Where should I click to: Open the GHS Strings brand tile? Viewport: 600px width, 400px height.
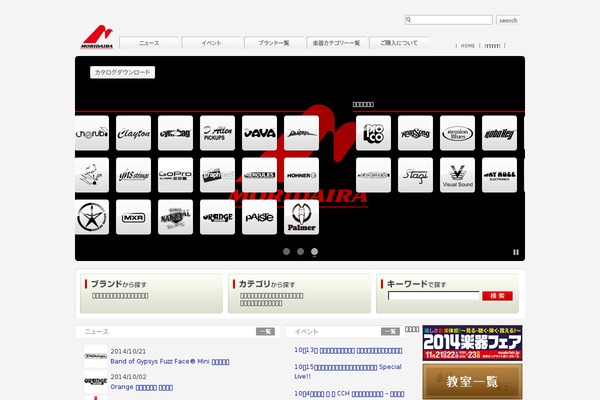133,175
